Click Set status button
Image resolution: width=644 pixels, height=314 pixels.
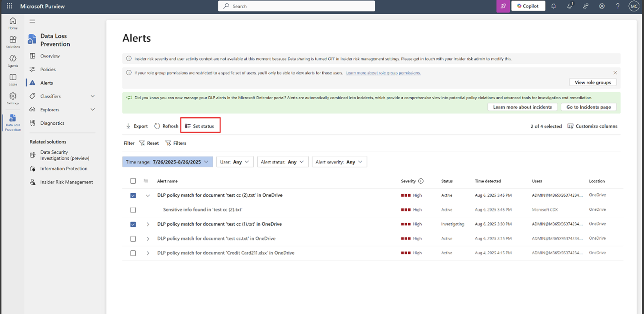[x=200, y=126]
